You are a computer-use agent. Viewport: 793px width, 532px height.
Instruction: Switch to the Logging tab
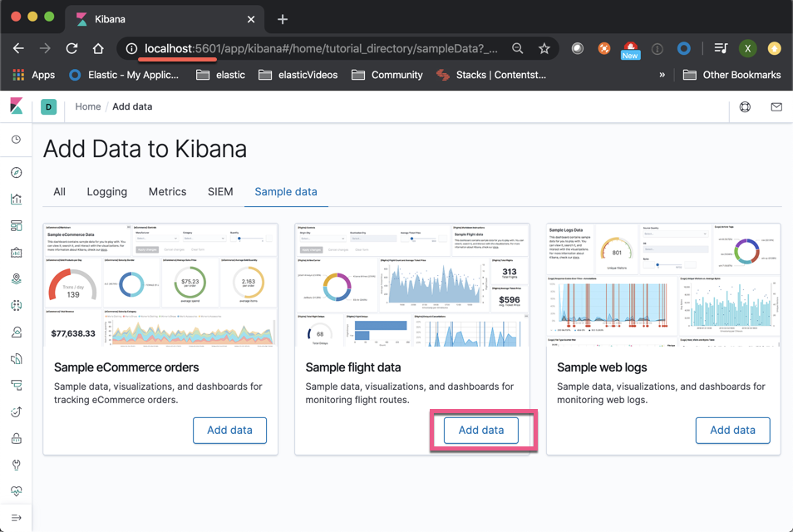pos(106,191)
